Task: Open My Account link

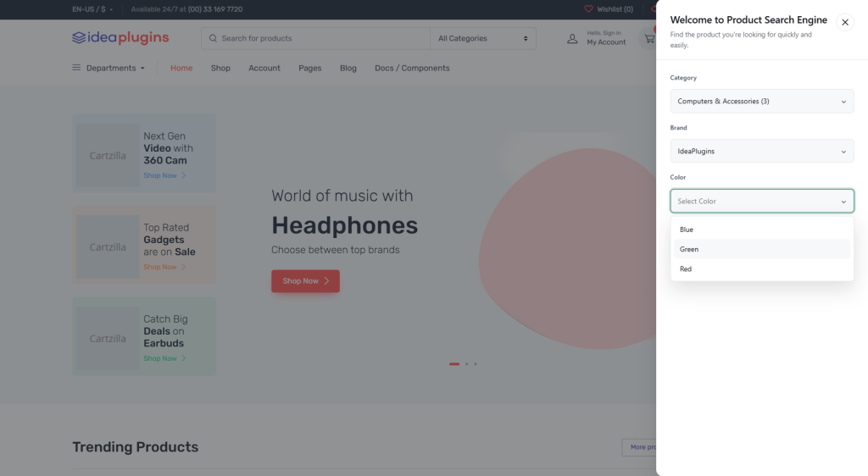Action: click(606, 42)
